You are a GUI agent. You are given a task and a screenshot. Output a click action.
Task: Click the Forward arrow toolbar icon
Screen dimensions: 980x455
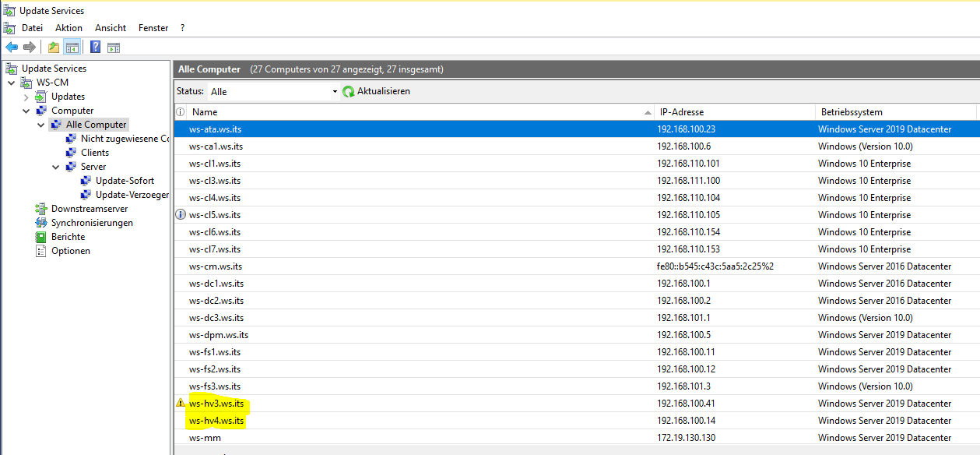click(30, 47)
